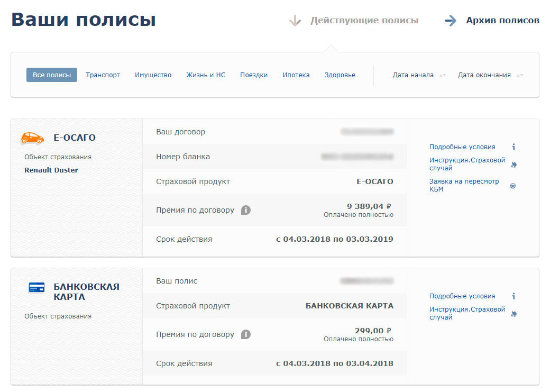Sort policies by Дата начала arrows
Image resolution: width=550 pixels, height=392 pixels.
pyautogui.click(x=443, y=75)
